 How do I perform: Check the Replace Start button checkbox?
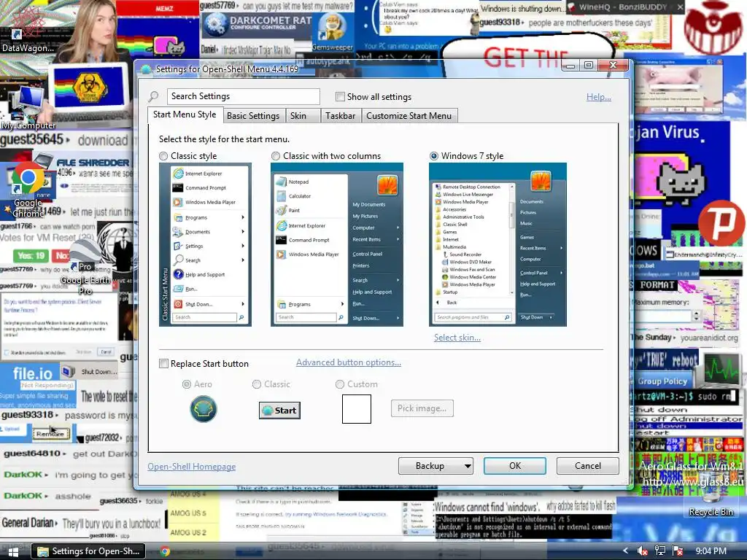coord(163,364)
